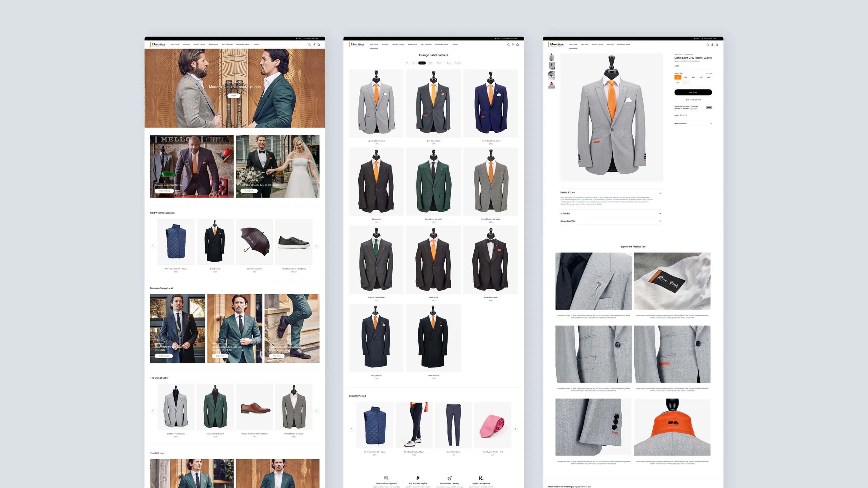Select jacket size 44R option
The width and height of the screenshot is (868, 488).
[x=709, y=77]
